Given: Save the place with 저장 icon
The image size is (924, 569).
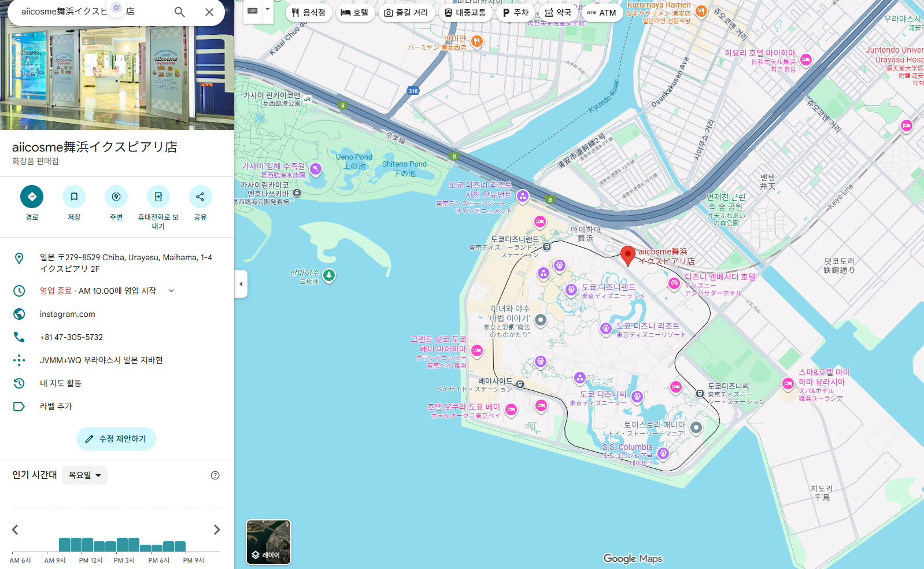Looking at the screenshot, I should point(74,197).
